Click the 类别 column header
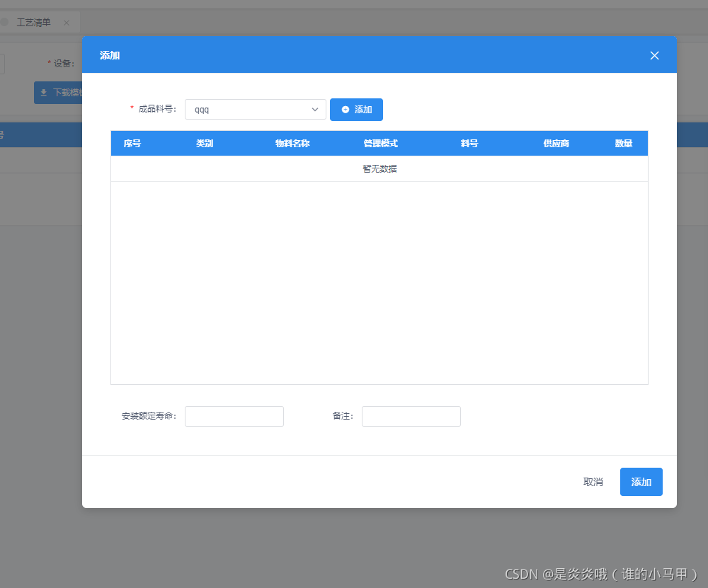708x588 pixels. click(205, 143)
